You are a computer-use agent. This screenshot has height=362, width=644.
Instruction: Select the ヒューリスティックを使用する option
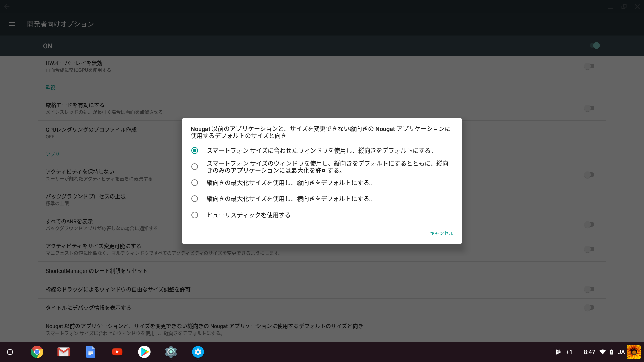195,215
